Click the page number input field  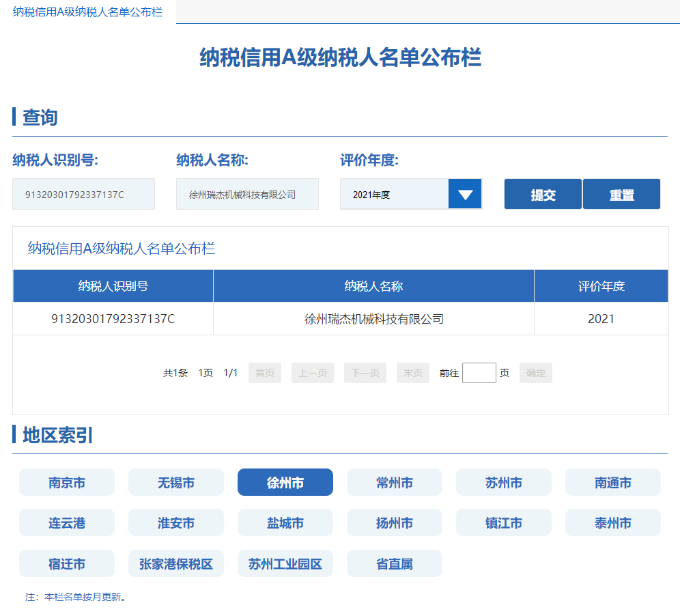pyautogui.click(x=479, y=373)
